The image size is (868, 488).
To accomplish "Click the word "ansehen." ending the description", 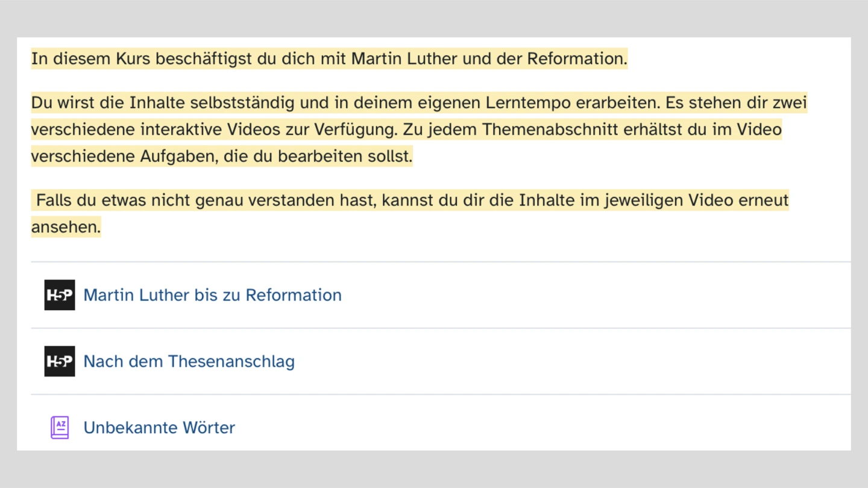I will coord(66,227).
